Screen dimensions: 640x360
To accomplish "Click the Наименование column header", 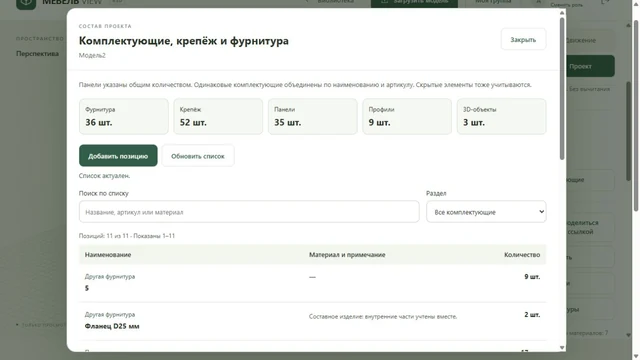I will tap(108, 255).
